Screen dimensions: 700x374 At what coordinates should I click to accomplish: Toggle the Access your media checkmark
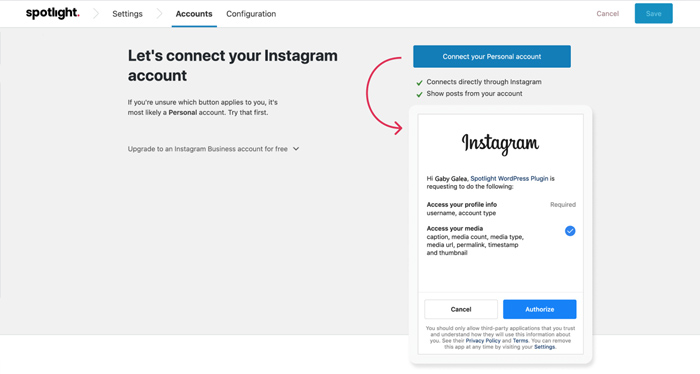[x=570, y=231]
